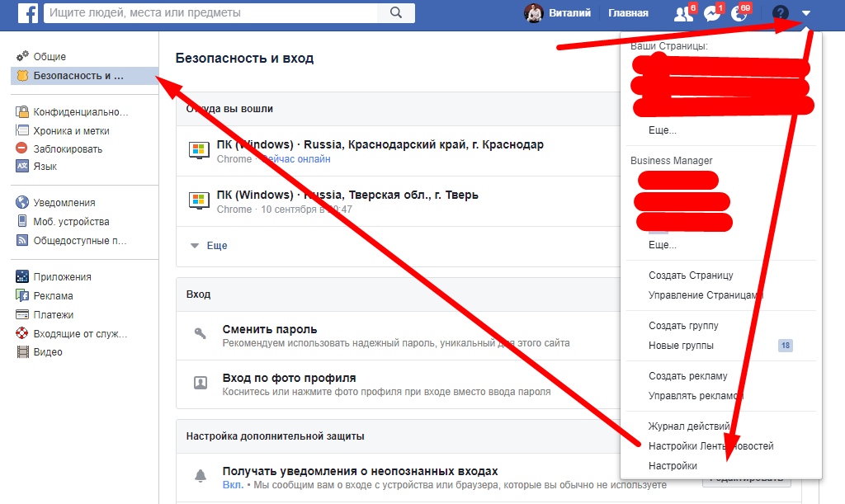
Task: Click the shield icon for Безопасность
Action: tap(22, 76)
